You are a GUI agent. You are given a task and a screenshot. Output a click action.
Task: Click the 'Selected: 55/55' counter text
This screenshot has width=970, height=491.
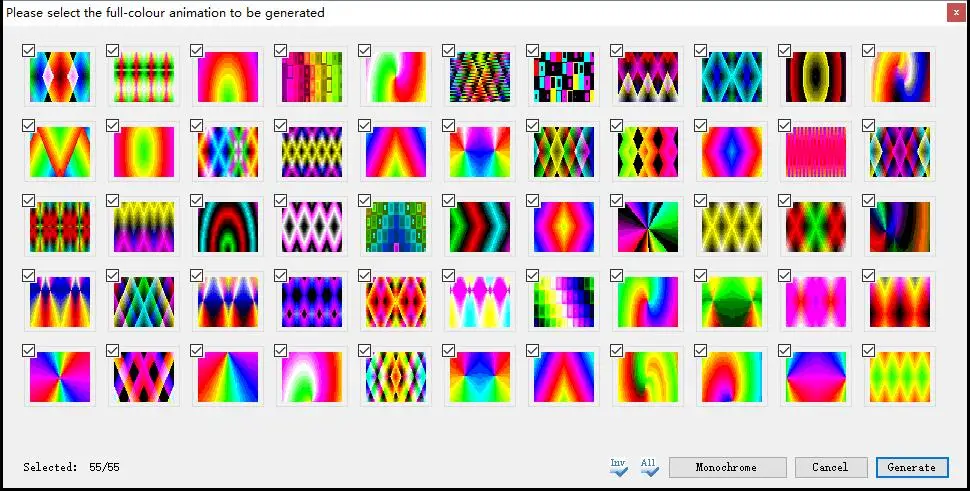(71, 468)
